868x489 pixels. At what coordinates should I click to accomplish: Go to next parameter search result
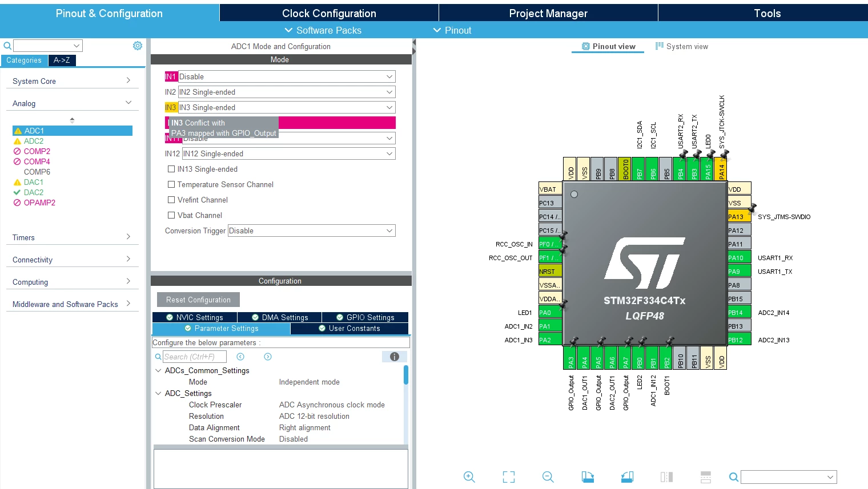(x=268, y=357)
